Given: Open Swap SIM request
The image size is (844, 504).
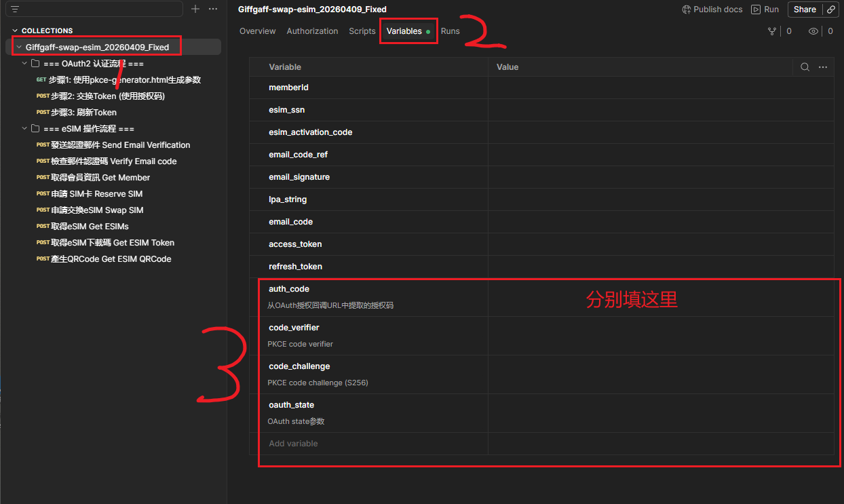Looking at the screenshot, I should point(90,210).
